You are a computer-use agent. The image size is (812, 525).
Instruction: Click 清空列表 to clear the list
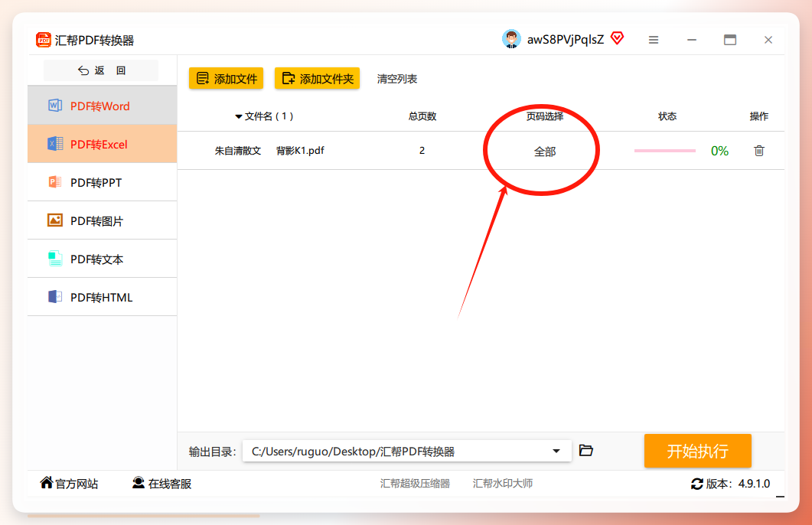pyautogui.click(x=397, y=80)
